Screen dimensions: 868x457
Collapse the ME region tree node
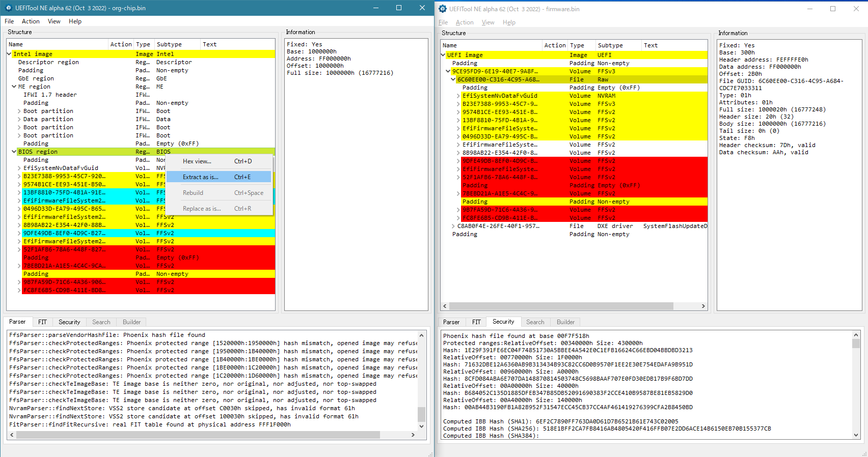[14, 87]
